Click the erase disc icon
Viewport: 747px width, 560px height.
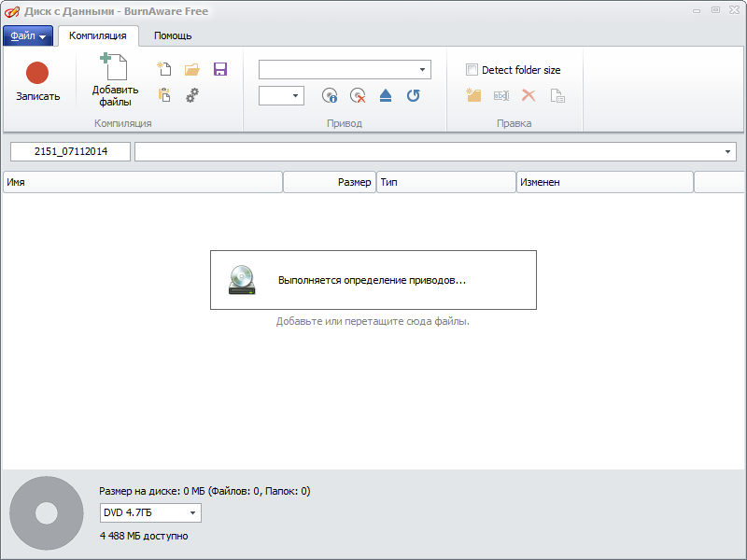pos(357,95)
